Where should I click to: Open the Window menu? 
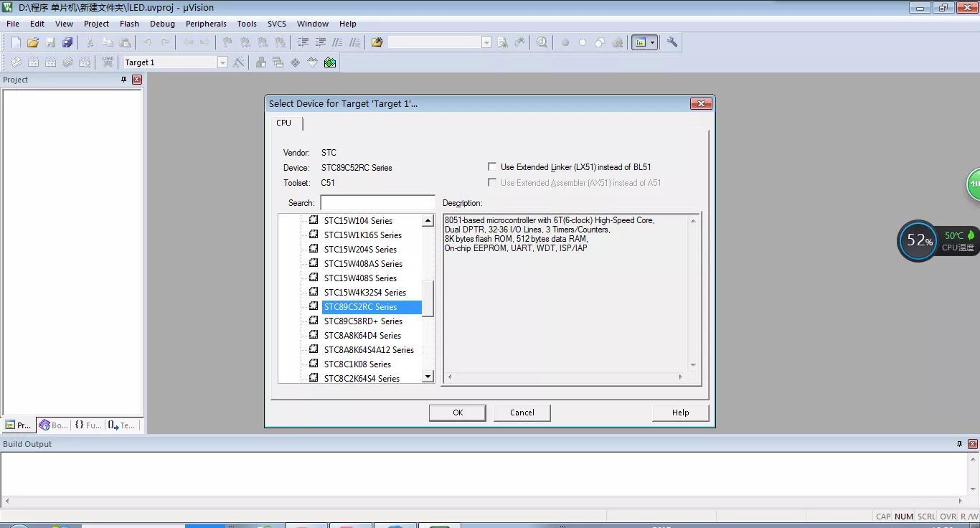click(x=313, y=24)
